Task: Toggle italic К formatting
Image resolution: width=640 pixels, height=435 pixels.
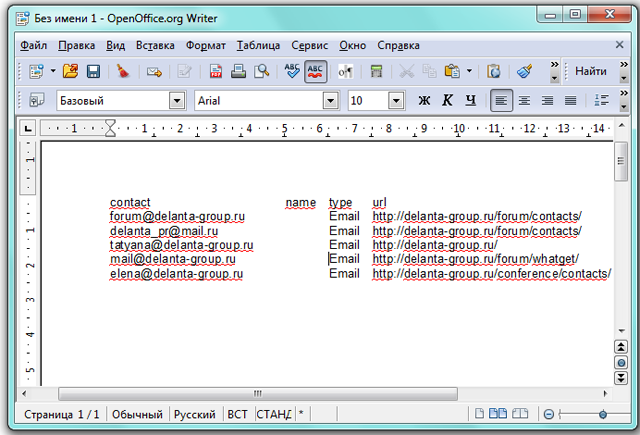Action: (x=447, y=100)
